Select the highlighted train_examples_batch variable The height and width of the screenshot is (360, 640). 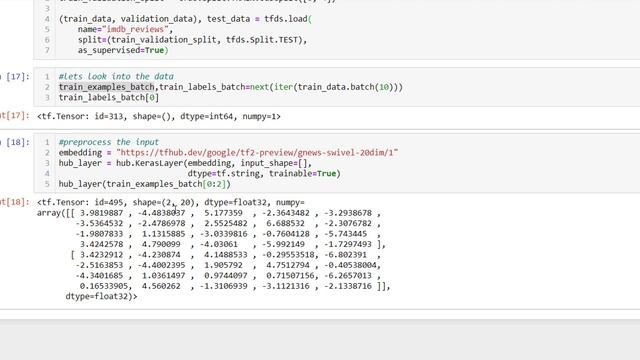(107, 87)
